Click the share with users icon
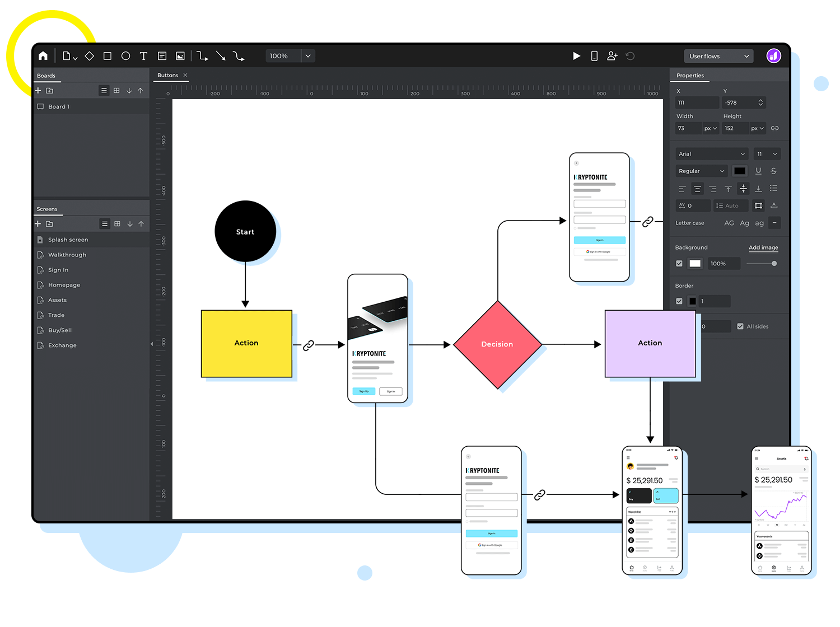 point(612,56)
